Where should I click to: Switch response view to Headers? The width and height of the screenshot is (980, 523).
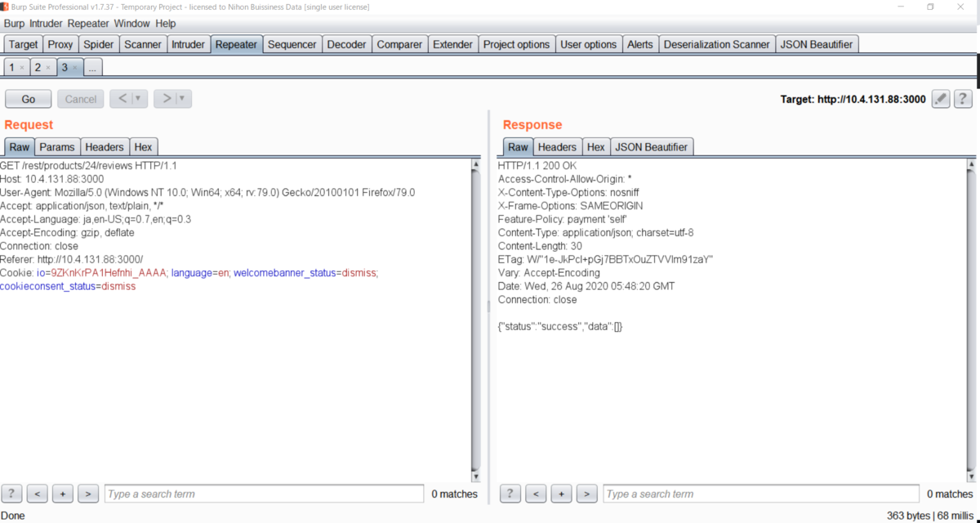tap(557, 147)
